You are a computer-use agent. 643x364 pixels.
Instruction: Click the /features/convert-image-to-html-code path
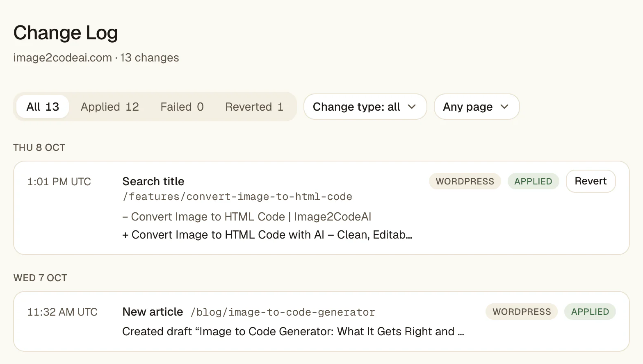(237, 197)
